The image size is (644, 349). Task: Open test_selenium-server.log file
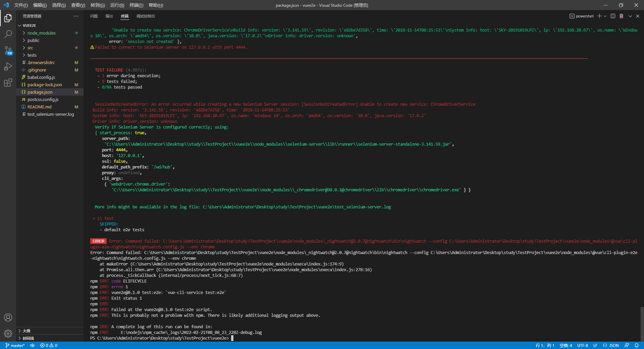[x=50, y=114]
